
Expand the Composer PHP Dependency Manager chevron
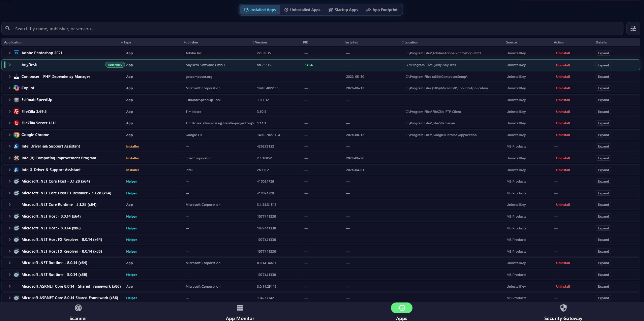[x=10, y=76]
